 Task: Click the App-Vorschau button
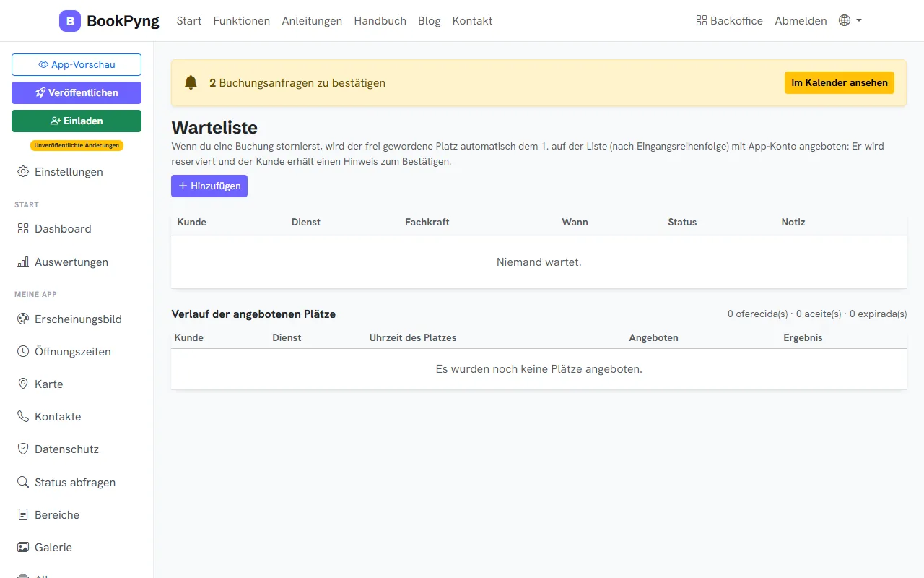pyautogui.click(x=77, y=64)
